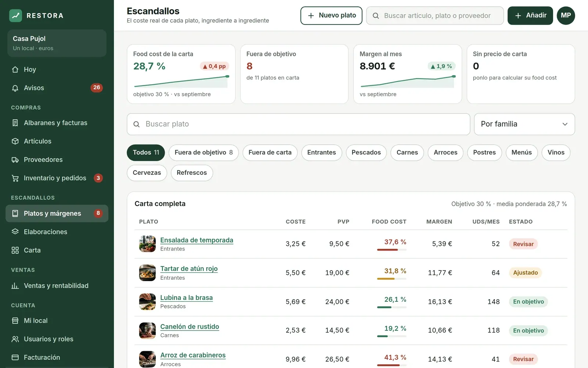Open Hoy via its home icon
Viewport: 588px width, 368px height.
click(15, 70)
